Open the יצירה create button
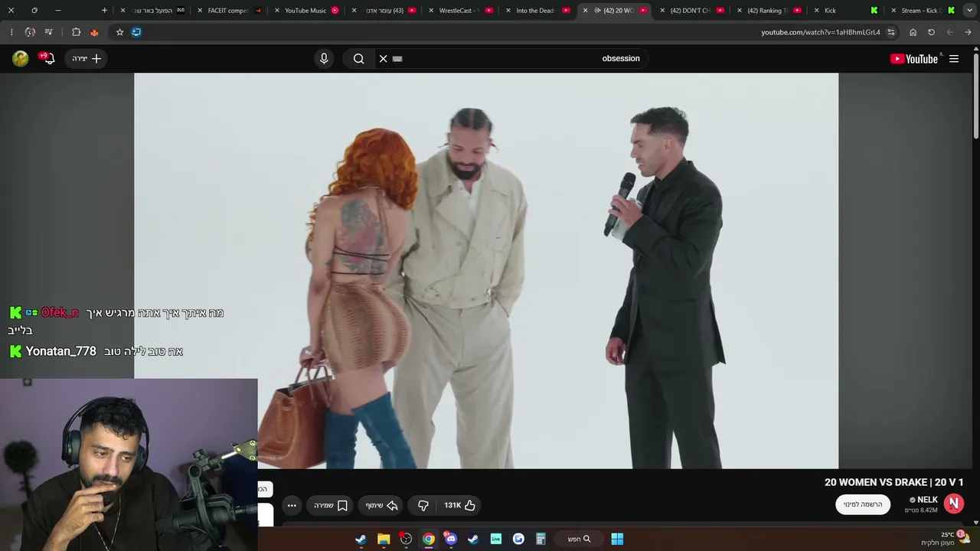 87,58
